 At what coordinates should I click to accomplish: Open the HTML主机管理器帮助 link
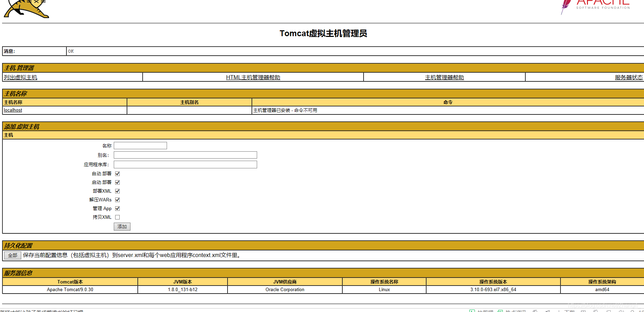point(253,77)
